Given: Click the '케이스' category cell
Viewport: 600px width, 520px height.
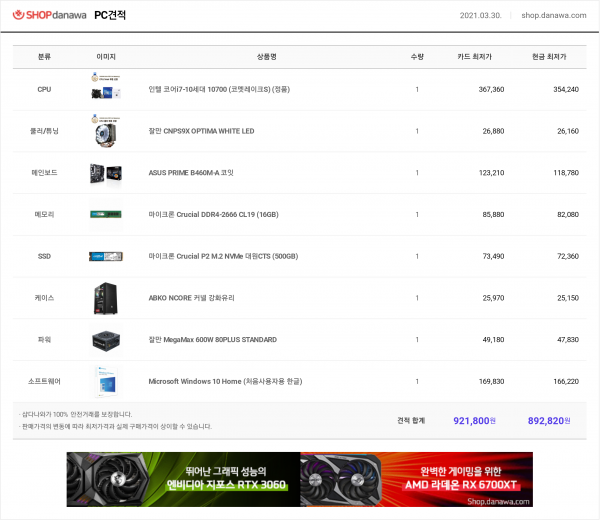Looking at the screenshot, I should (x=44, y=298).
